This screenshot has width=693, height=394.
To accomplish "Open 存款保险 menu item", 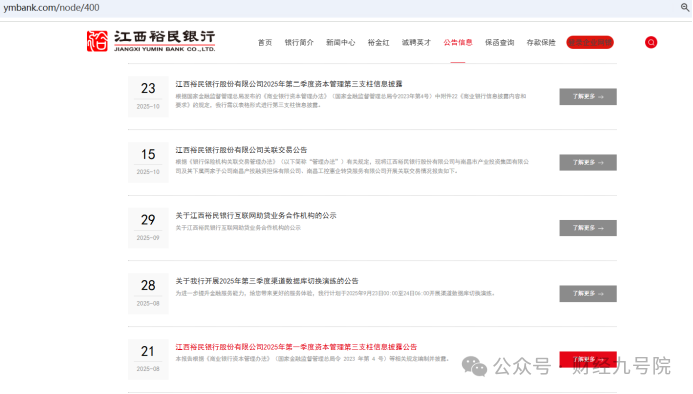I will click(541, 42).
